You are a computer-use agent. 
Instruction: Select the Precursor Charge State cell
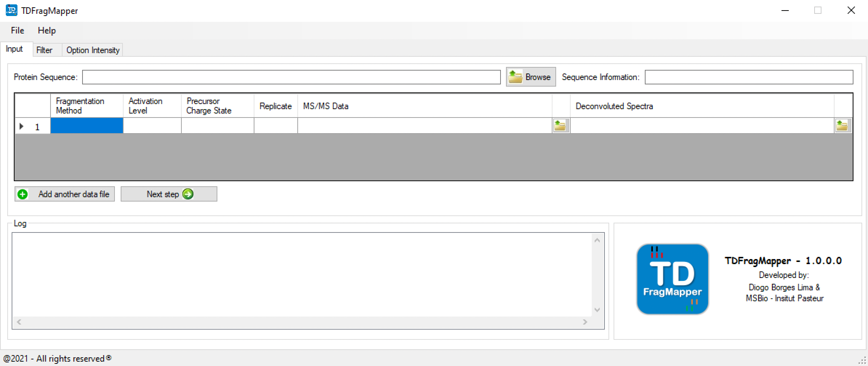[x=217, y=126]
